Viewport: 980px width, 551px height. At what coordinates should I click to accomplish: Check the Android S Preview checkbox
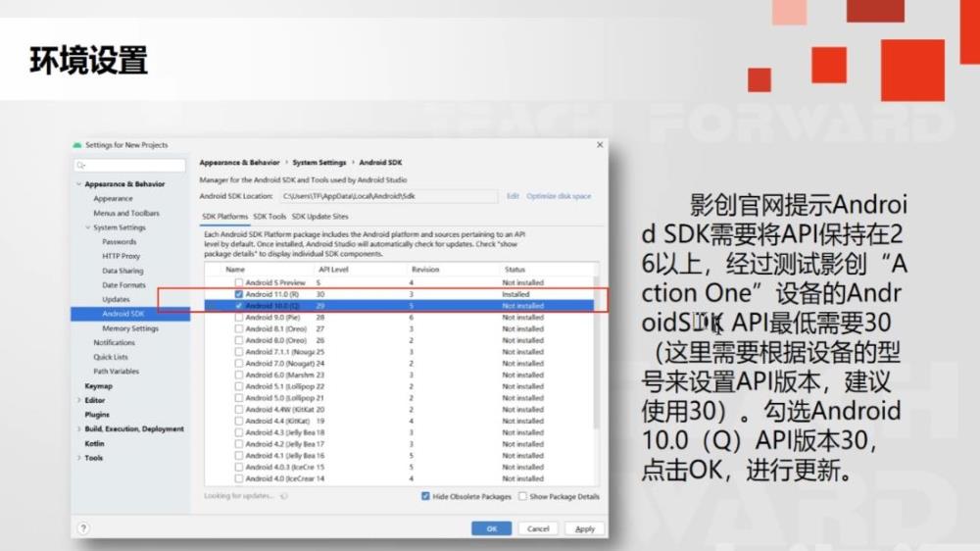(x=239, y=282)
